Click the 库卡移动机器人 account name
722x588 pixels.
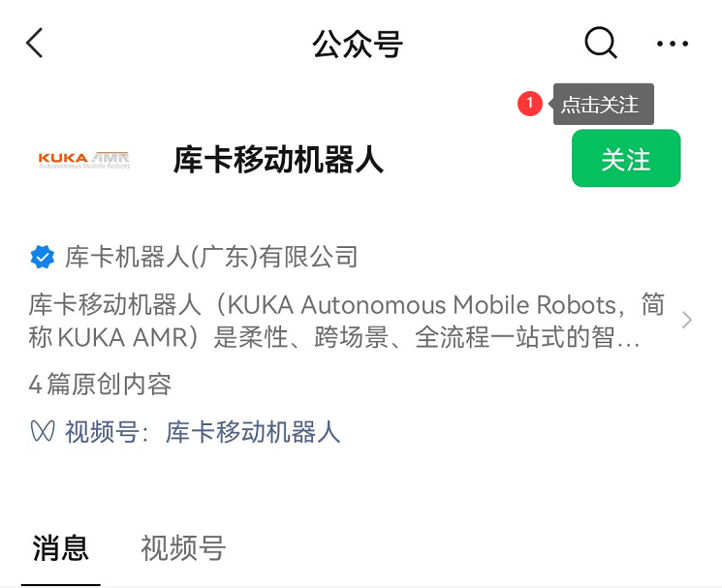pyautogui.click(x=278, y=160)
